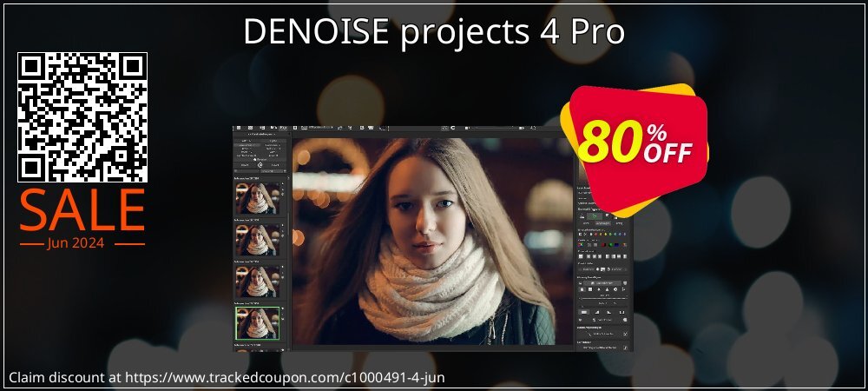This screenshot has width=868, height=391.
Task: Pick the blue color swatch in right panel
Action: pyautogui.click(x=616, y=245)
